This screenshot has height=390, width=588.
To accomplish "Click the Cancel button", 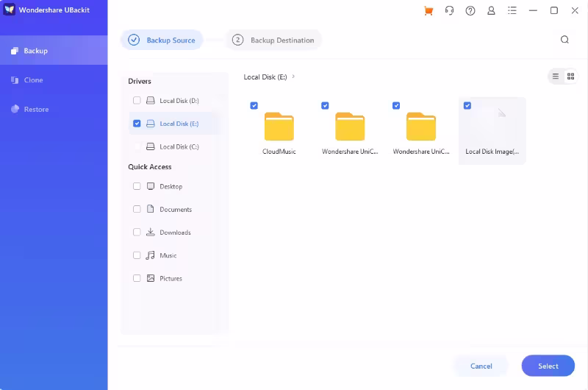I will (x=481, y=366).
